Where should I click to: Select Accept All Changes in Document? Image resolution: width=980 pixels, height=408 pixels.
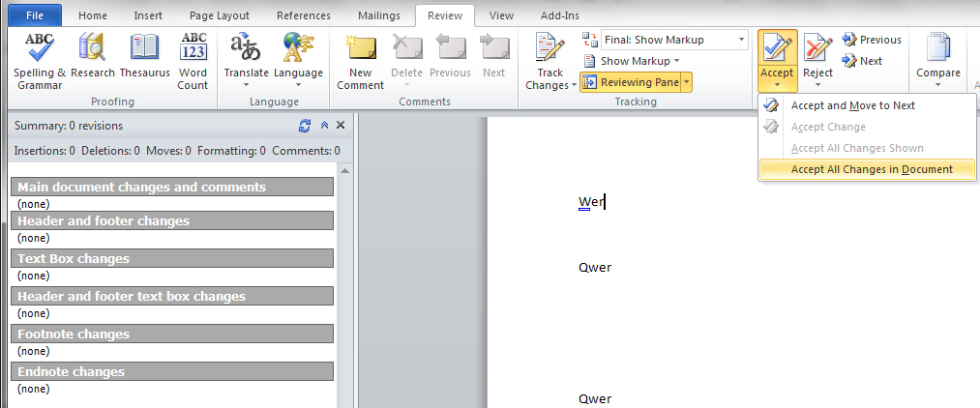pyautogui.click(x=867, y=169)
